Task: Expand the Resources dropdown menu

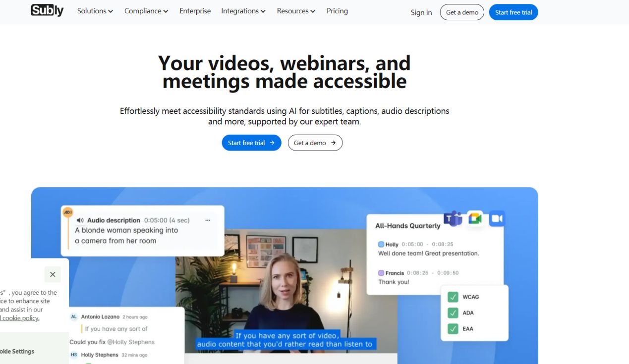Action: tap(296, 11)
